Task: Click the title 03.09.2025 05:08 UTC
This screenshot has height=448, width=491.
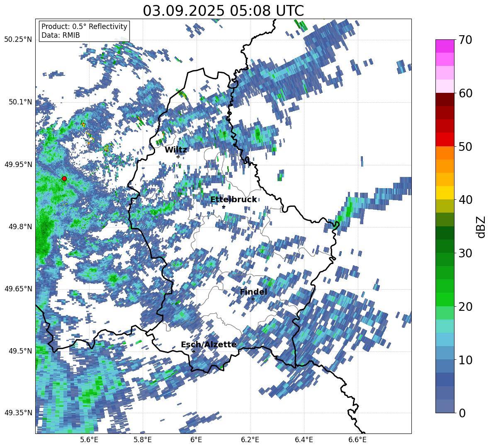Action: 223,11
